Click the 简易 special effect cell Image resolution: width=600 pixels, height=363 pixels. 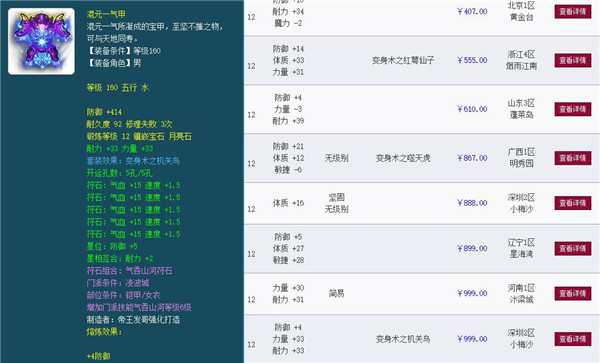tap(336, 293)
